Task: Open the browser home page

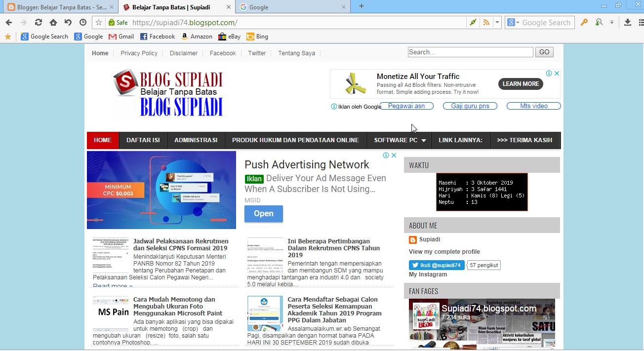Action: [53, 22]
